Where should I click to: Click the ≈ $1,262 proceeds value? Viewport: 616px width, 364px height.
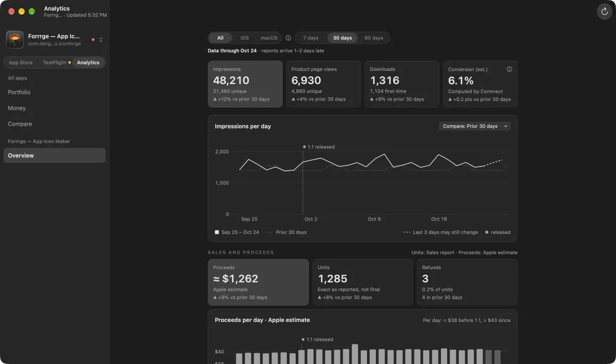[236, 279]
